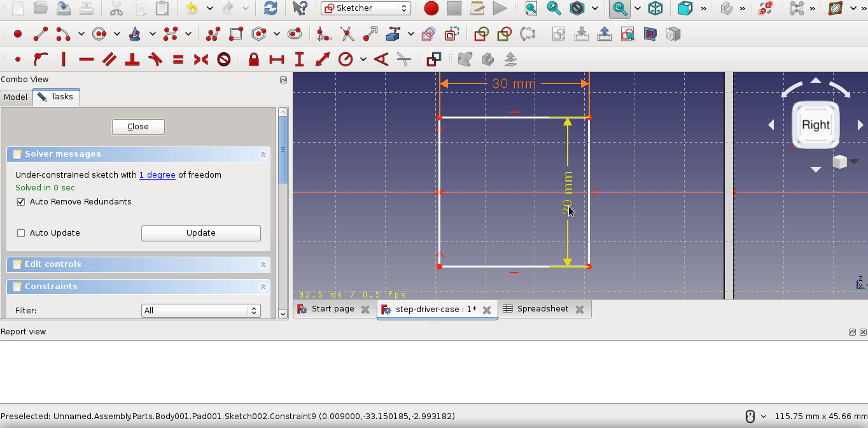Apply the Perpendicular constraint

[x=132, y=59]
